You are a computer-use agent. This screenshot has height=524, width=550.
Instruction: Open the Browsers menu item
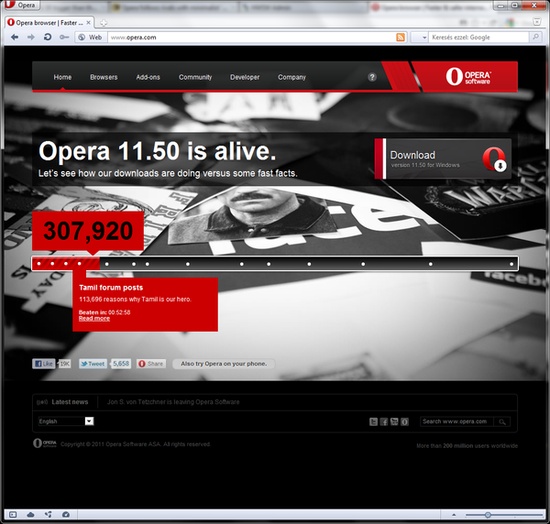point(104,77)
